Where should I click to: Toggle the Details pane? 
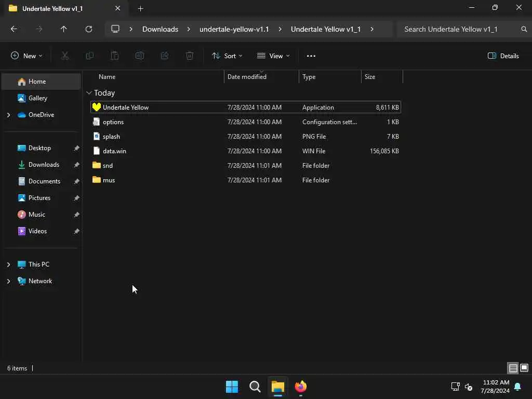point(503,56)
